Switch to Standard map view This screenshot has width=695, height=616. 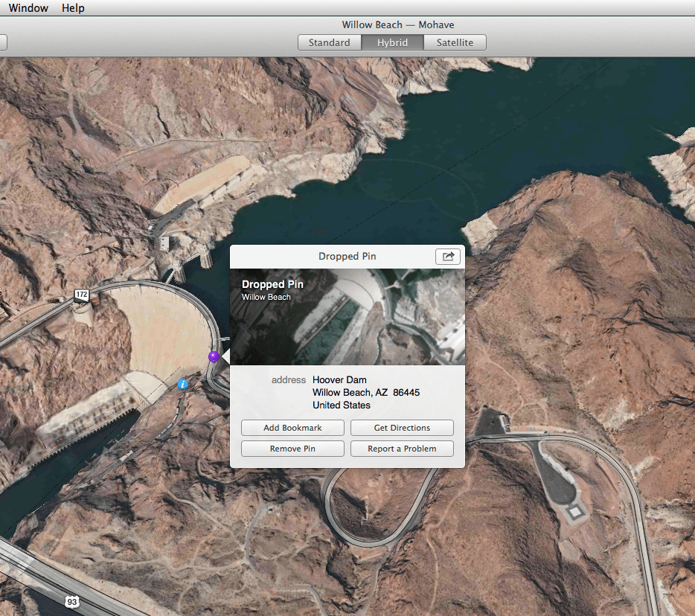pos(329,42)
